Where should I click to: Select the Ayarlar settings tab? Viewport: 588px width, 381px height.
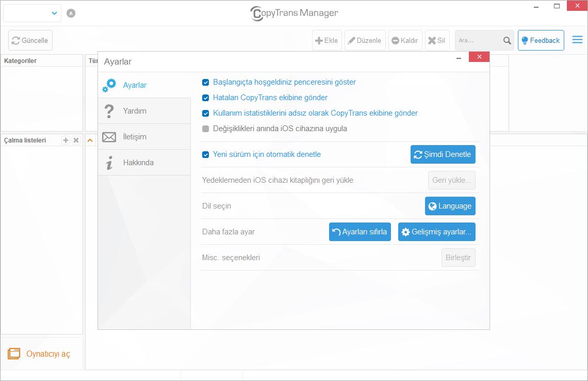coord(144,85)
